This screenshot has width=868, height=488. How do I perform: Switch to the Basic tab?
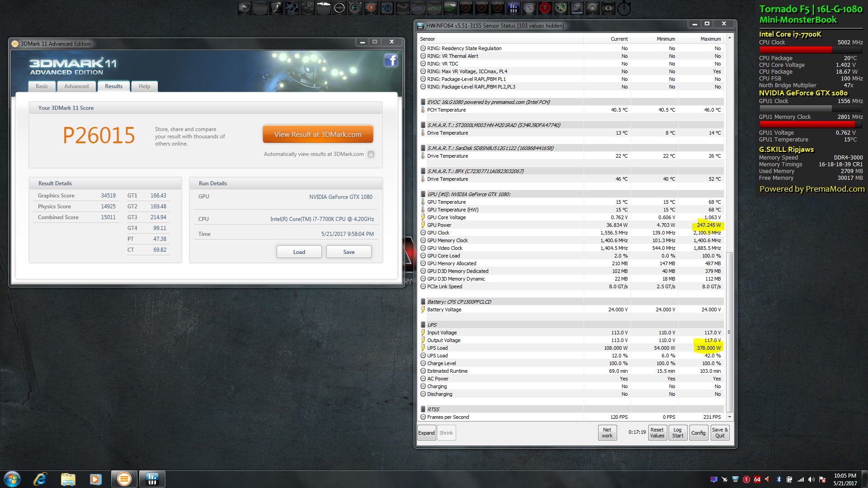[42, 86]
